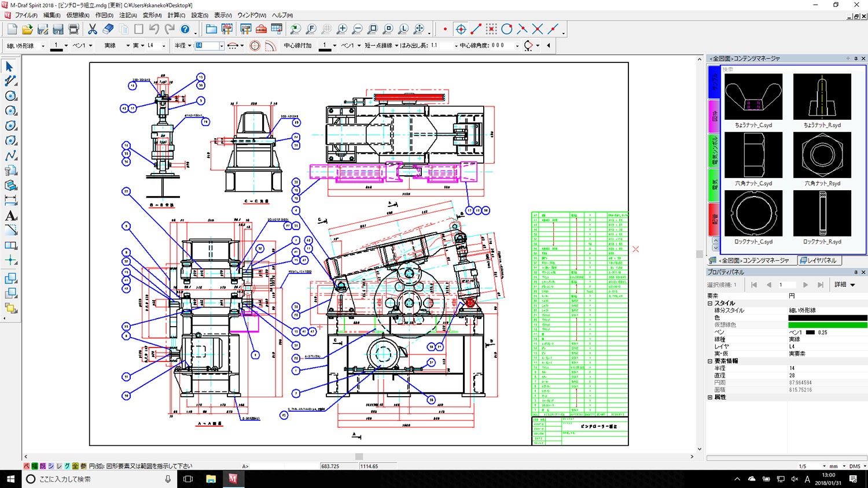Screen dimensions: 868x488
Task: Select the arrow selection tool
Action: point(9,66)
